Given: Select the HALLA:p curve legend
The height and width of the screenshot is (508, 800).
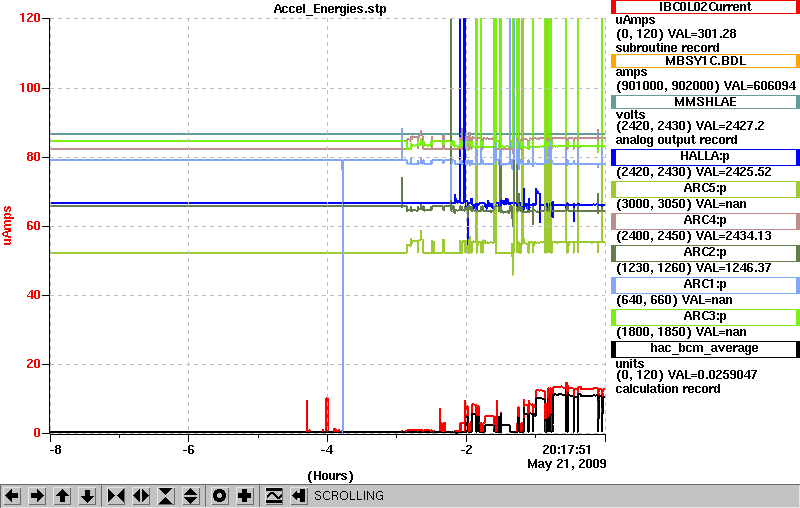Looking at the screenshot, I should tap(705, 157).
